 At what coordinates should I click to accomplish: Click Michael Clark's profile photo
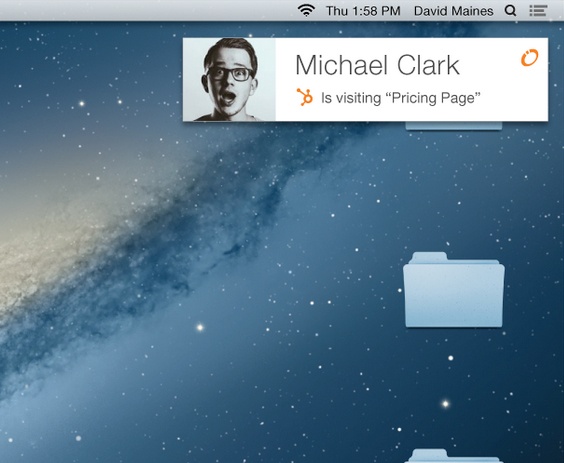229,80
